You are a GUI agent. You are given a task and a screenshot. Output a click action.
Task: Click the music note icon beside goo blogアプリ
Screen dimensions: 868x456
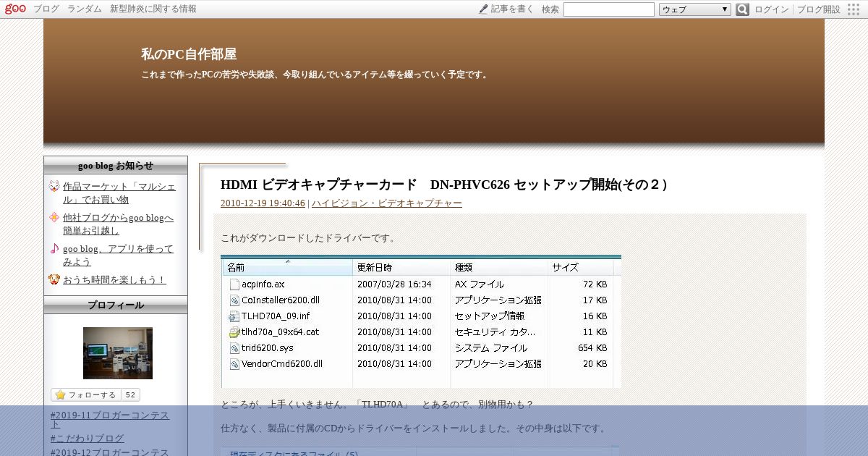54,248
